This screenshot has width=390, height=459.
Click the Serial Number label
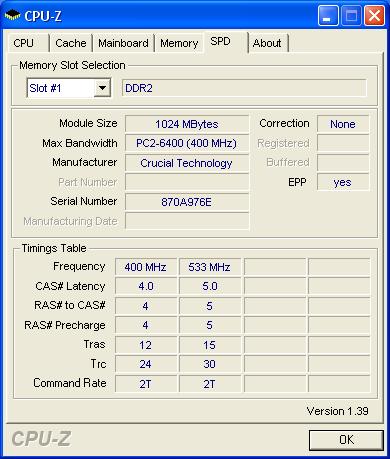(x=84, y=201)
